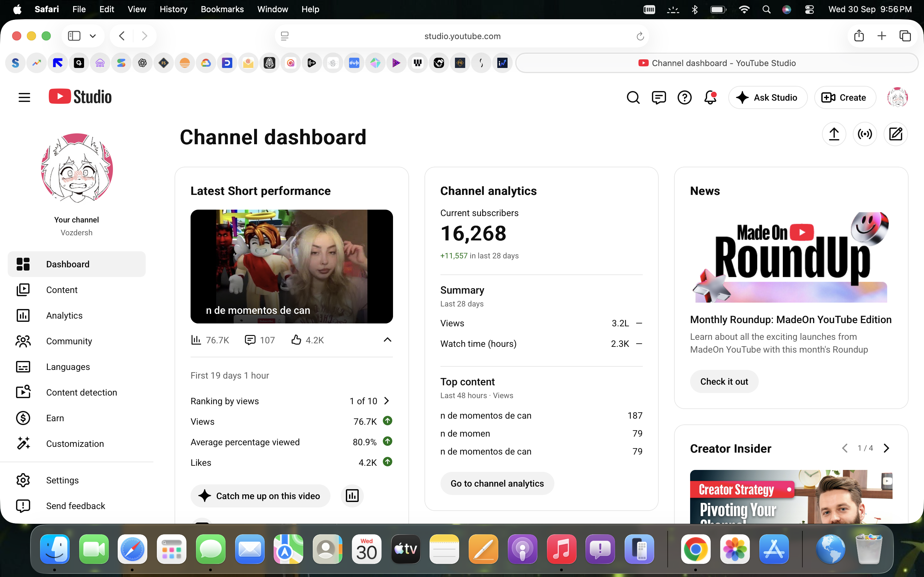Go to next Creator Insider video
The width and height of the screenshot is (924, 577).
click(x=886, y=448)
